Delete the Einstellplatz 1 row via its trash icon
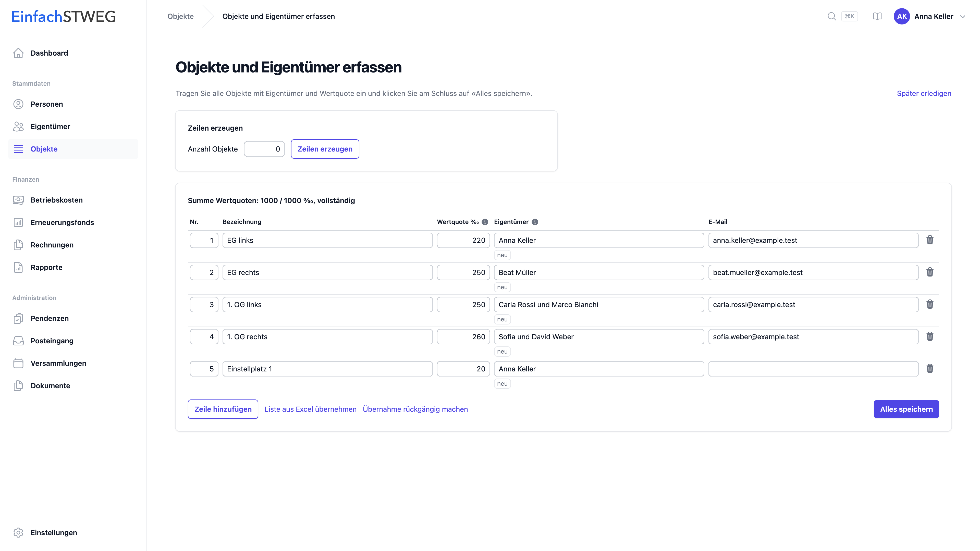Viewport: 980px width, 551px height. click(930, 368)
